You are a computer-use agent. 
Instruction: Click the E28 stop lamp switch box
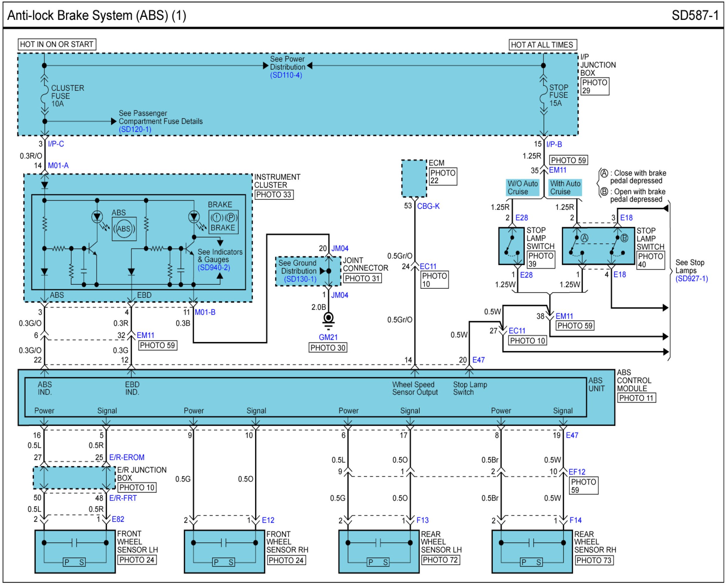pyautogui.click(x=511, y=246)
